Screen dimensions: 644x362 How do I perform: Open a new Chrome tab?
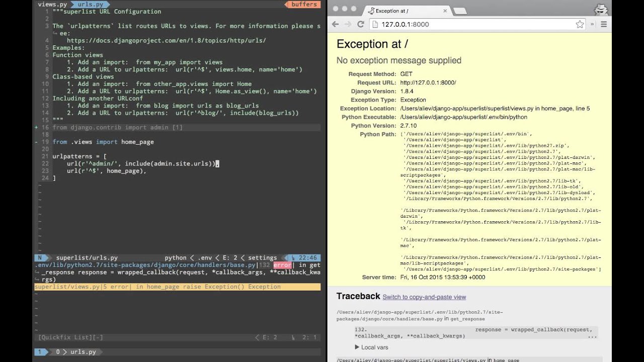[x=459, y=11]
